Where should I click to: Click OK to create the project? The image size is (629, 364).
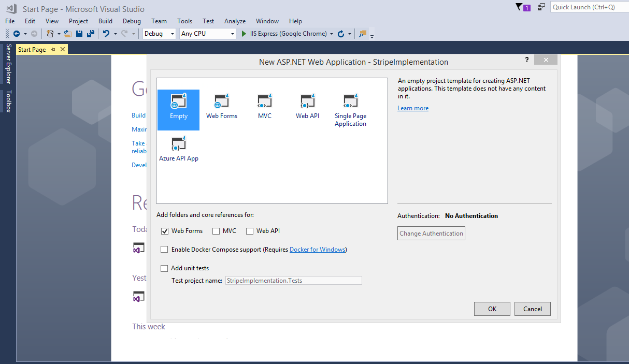(x=492, y=309)
